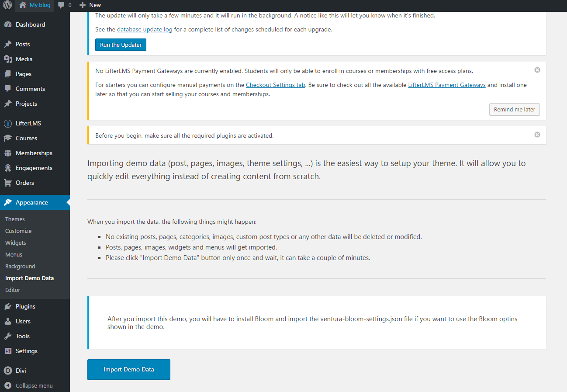567x392 pixels.
Task: Click the WordPress logo icon
Action: 7,5
